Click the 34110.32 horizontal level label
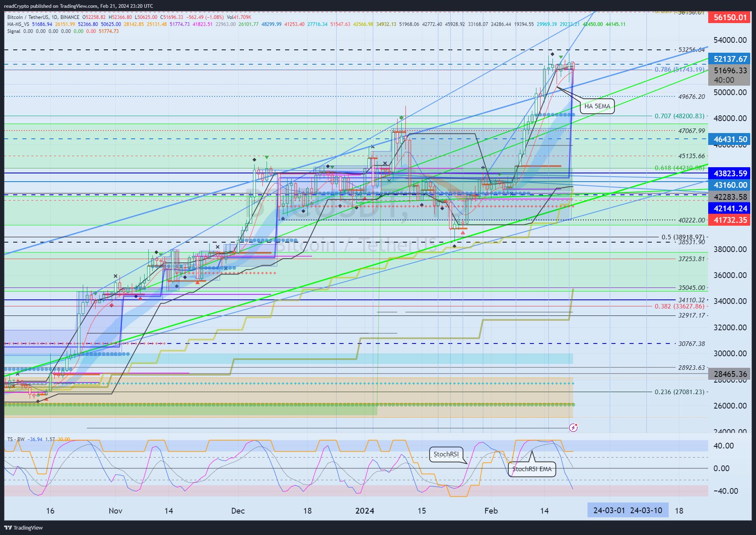This screenshot has height=535, width=756. [x=692, y=300]
